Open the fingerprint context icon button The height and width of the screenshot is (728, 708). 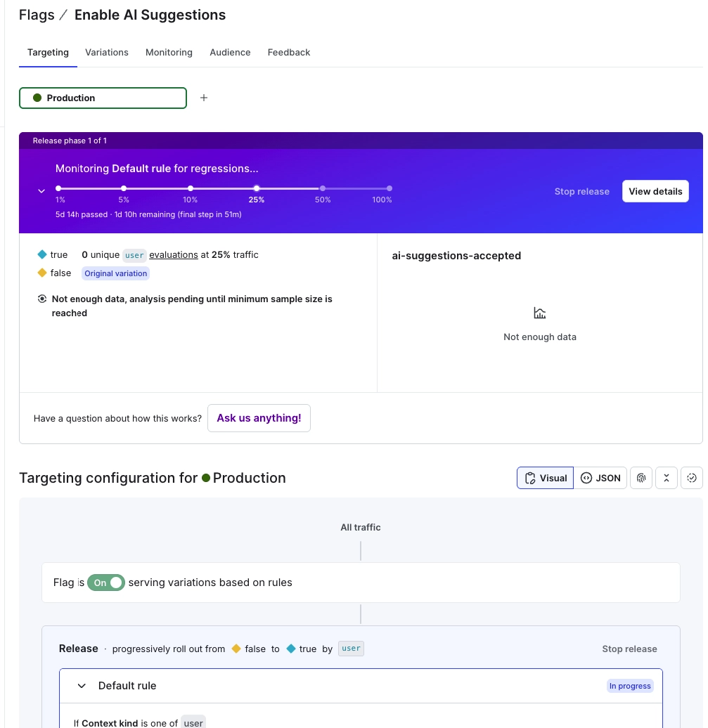[x=641, y=478]
